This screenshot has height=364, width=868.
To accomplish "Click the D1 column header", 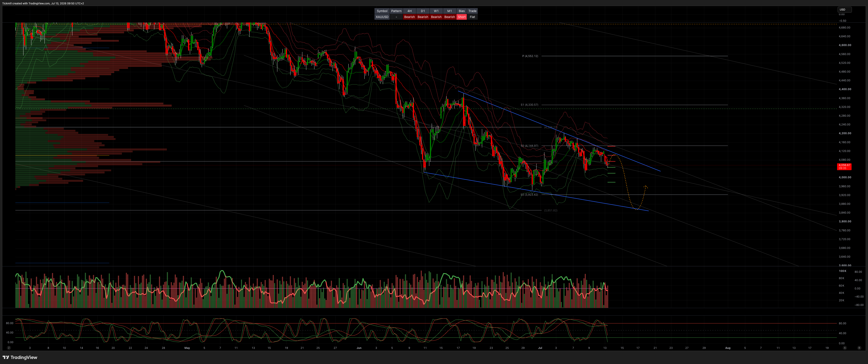I will pyautogui.click(x=423, y=11).
